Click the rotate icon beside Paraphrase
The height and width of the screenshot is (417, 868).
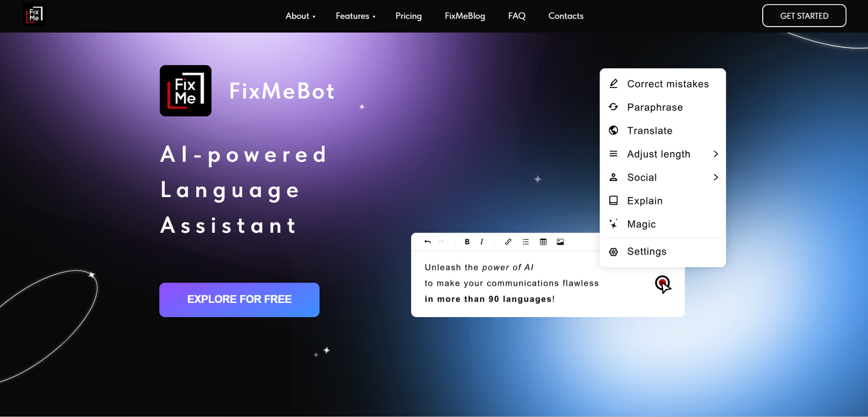click(614, 107)
